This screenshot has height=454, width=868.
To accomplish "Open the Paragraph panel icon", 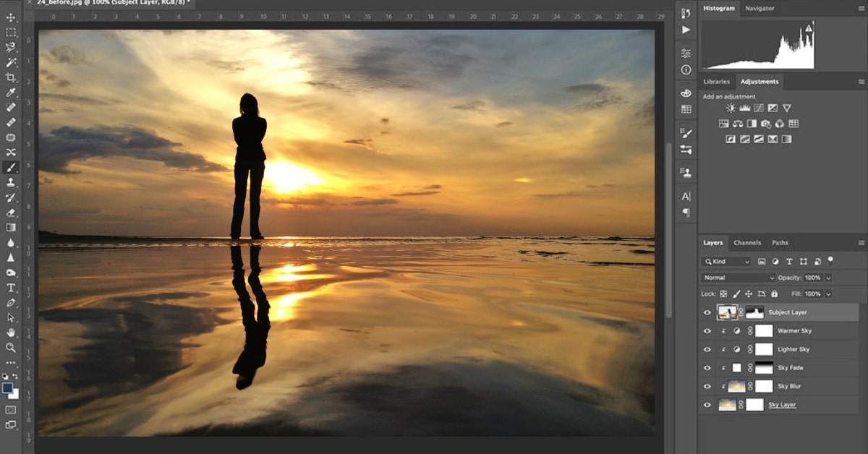I will (x=686, y=213).
